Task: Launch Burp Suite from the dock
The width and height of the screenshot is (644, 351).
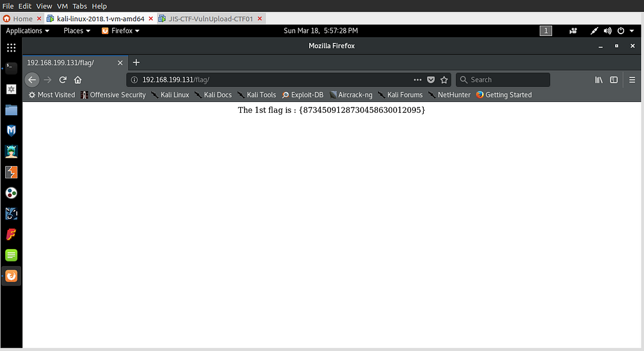Action: pyautogui.click(x=11, y=172)
